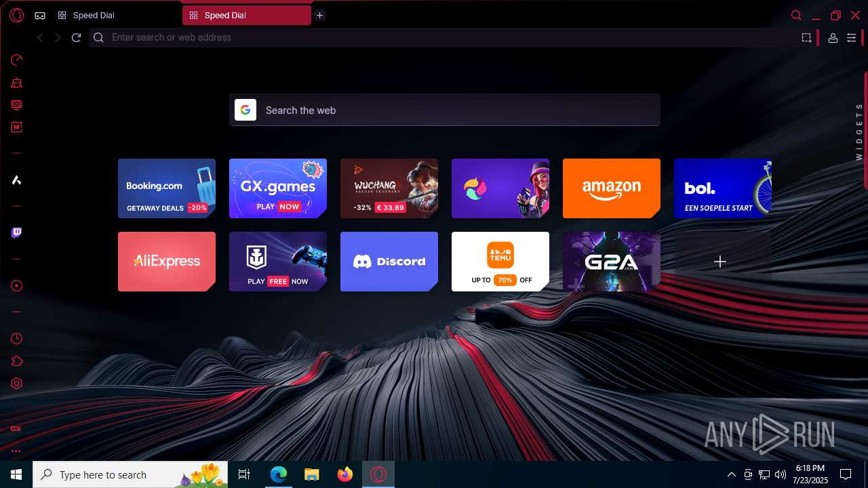868x488 pixels.
Task: Open the profile account icon
Action: [833, 38]
